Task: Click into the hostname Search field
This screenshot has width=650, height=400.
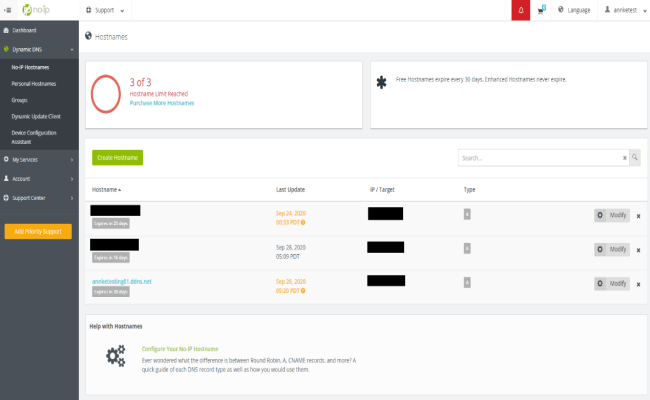Action: tap(538, 157)
